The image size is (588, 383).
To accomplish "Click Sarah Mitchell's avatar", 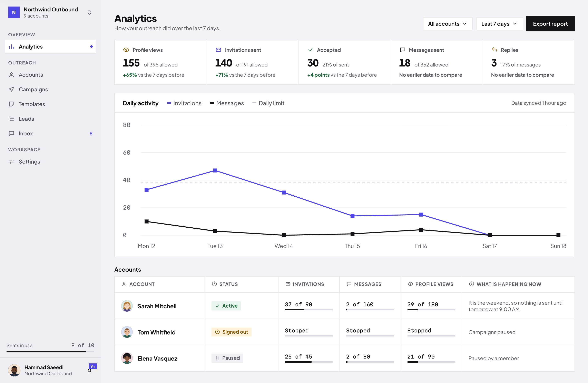I will [x=127, y=306].
